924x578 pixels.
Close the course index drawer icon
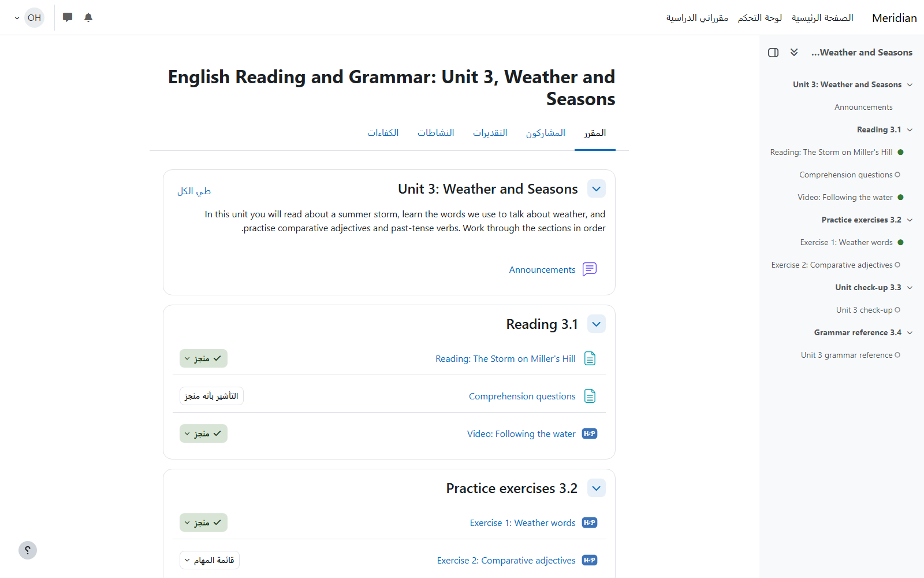pos(773,53)
